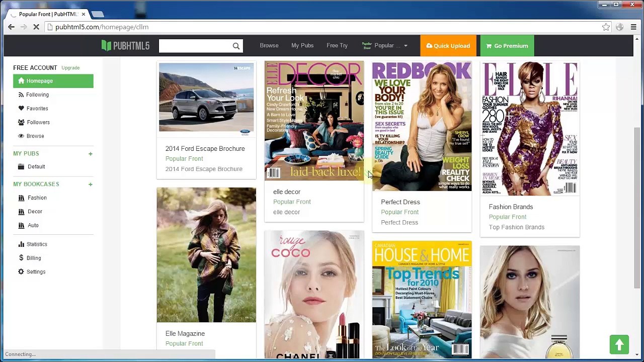The width and height of the screenshot is (644, 362).
Task: Add a new bookcase with plus icon
Action: tap(91, 185)
